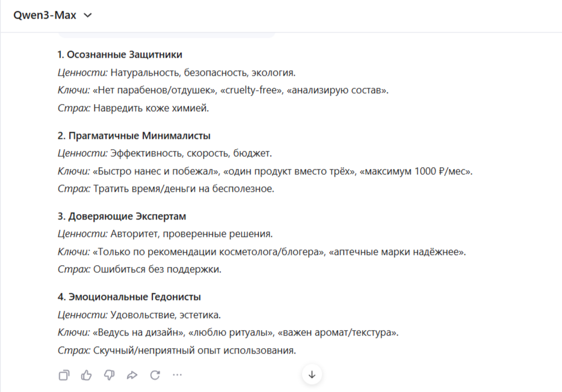Copy the response with the copy icon
Screen dimensions: 562x392
click(64, 375)
